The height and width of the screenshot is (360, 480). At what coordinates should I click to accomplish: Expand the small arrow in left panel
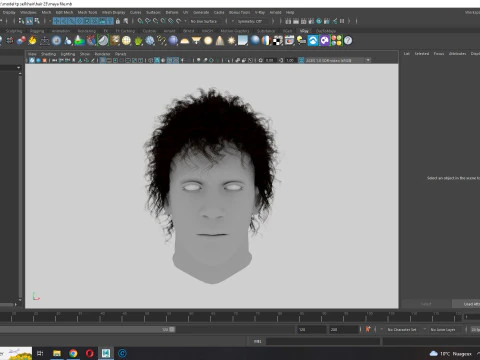click(x=18, y=68)
